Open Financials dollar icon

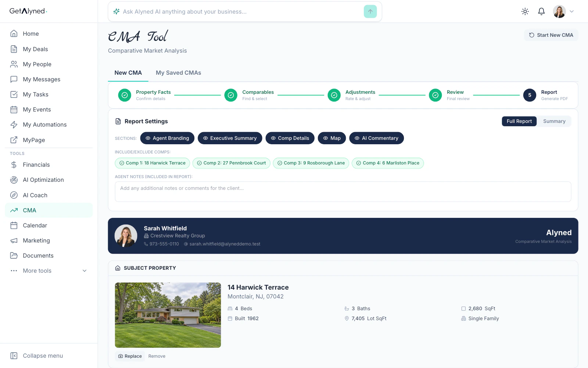pyautogui.click(x=14, y=164)
